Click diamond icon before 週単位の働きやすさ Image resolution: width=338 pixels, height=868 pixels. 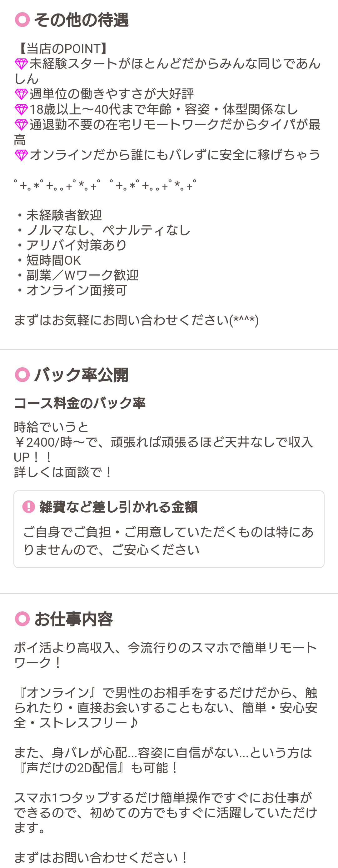[21, 94]
